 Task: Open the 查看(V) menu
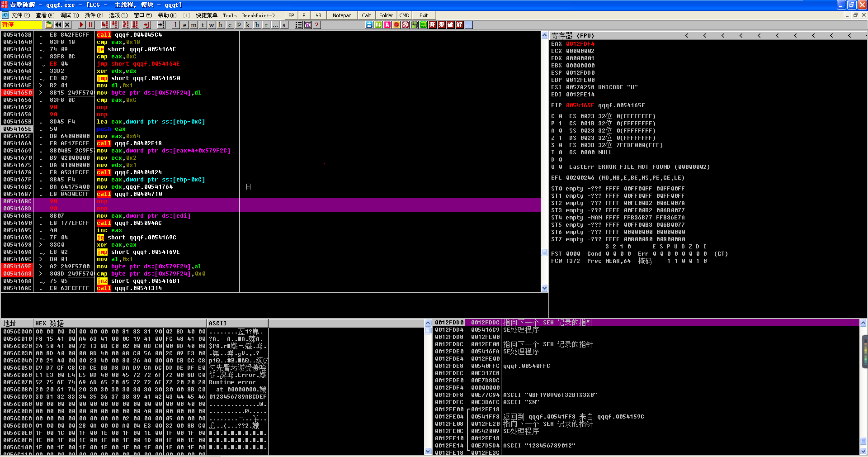coord(45,15)
